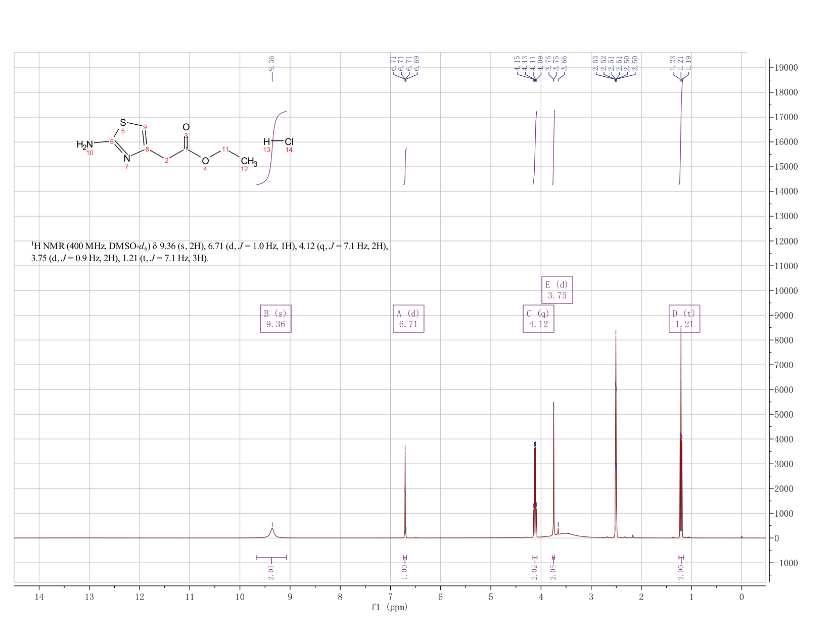Click the Cl atom of the HCl
Screen dimensions: 834x644
click(289, 142)
